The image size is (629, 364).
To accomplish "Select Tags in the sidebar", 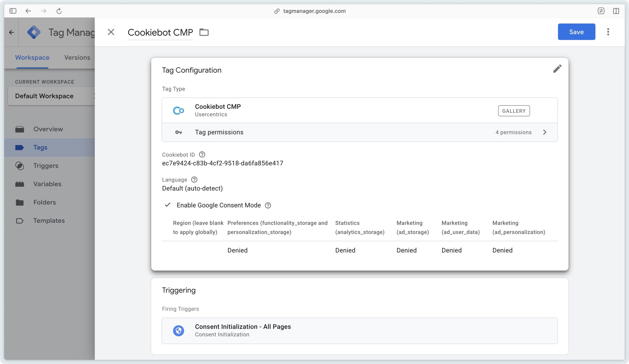I will tap(49, 147).
